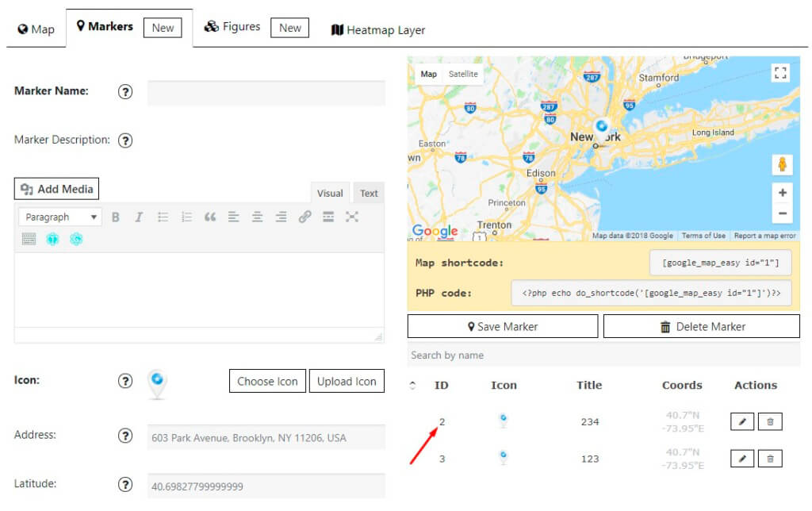Click the current marker icon preview
Image resolution: width=812 pixels, height=511 pixels.
point(158,384)
